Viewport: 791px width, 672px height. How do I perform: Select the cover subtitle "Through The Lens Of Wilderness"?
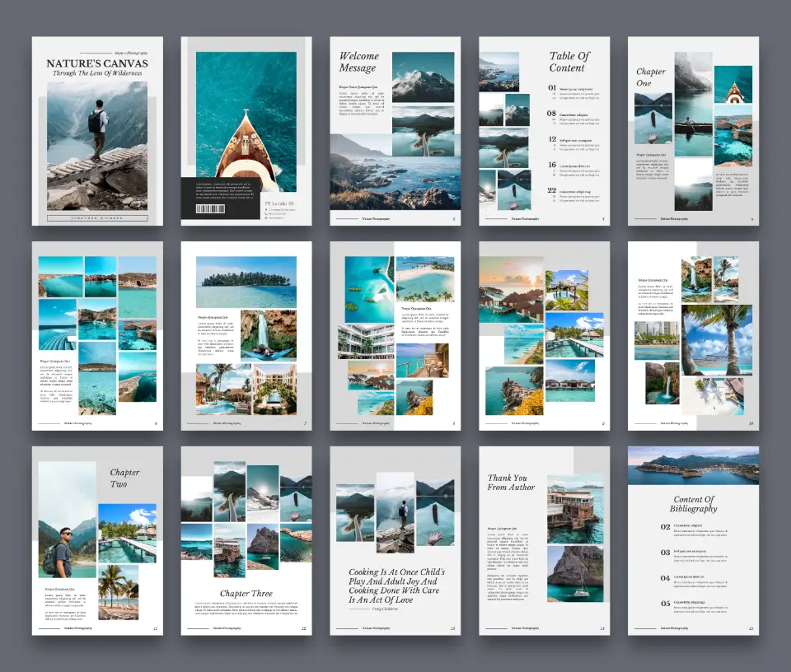click(97, 73)
